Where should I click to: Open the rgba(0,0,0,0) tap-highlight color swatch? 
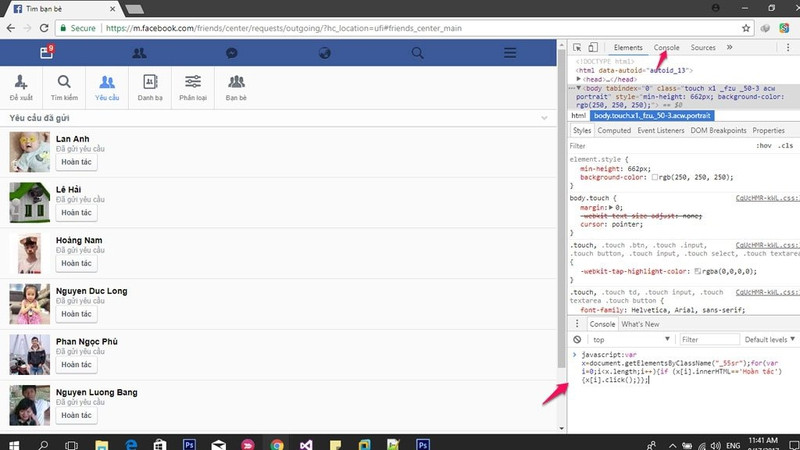coord(697,271)
